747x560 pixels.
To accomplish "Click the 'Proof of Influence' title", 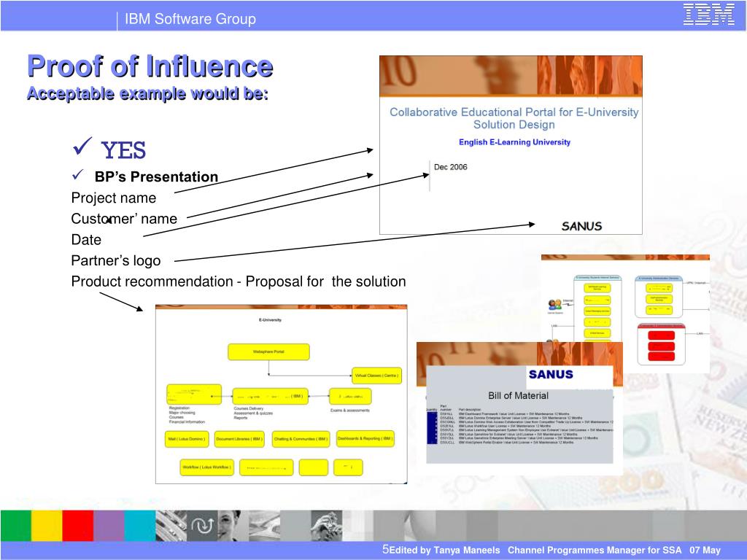I will (150, 66).
